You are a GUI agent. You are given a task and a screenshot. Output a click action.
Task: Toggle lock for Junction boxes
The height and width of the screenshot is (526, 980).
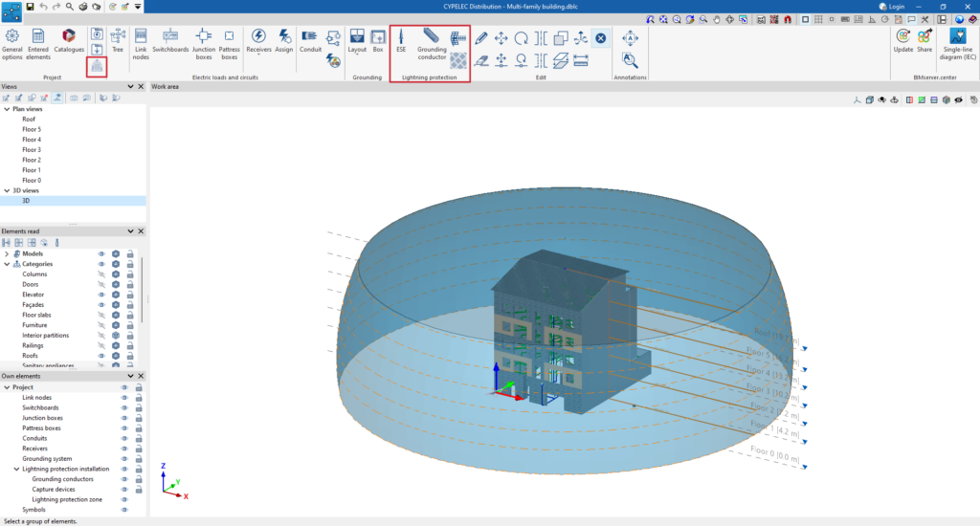[139, 418]
